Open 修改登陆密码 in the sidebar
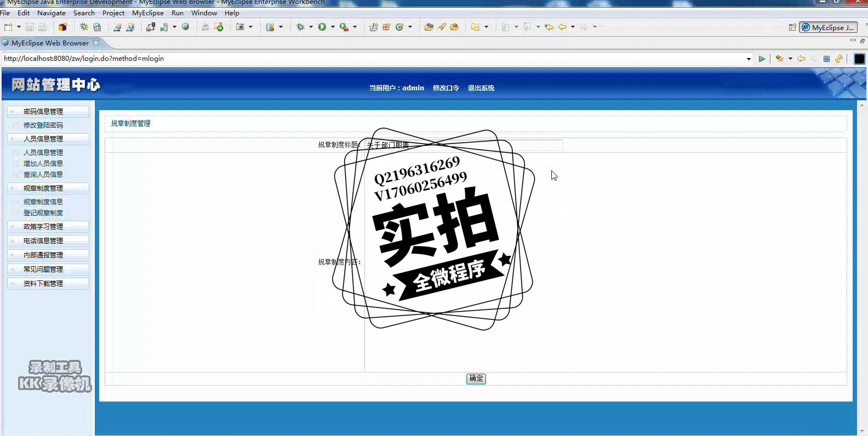Image resolution: width=868 pixels, height=436 pixels. point(43,125)
